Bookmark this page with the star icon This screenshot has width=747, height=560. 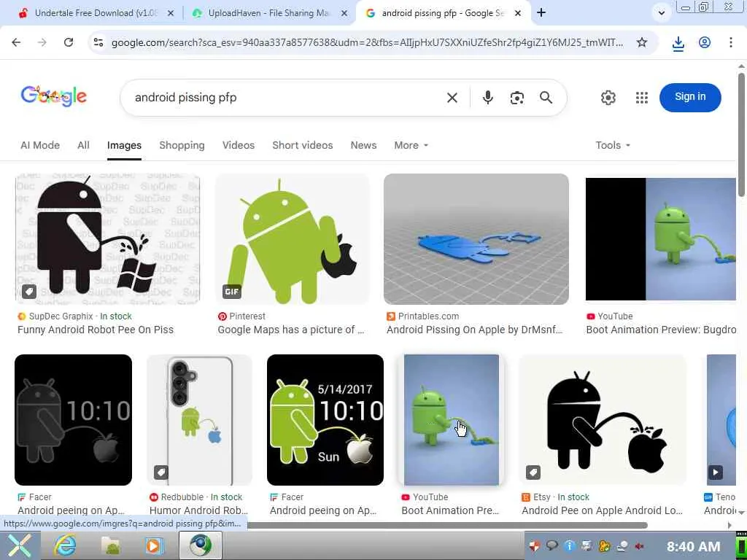click(x=642, y=42)
